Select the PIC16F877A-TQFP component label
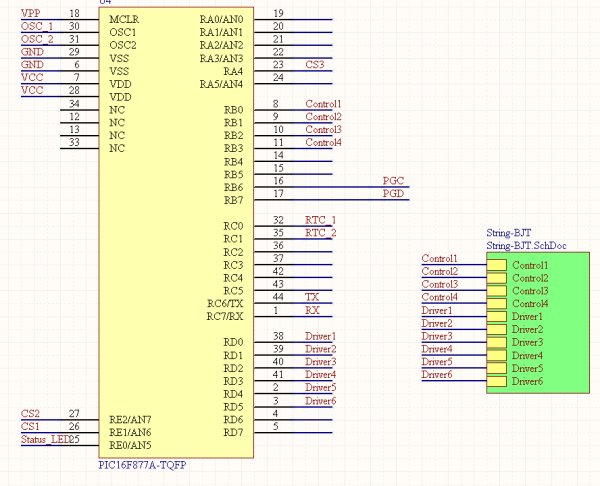 [x=142, y=465]
